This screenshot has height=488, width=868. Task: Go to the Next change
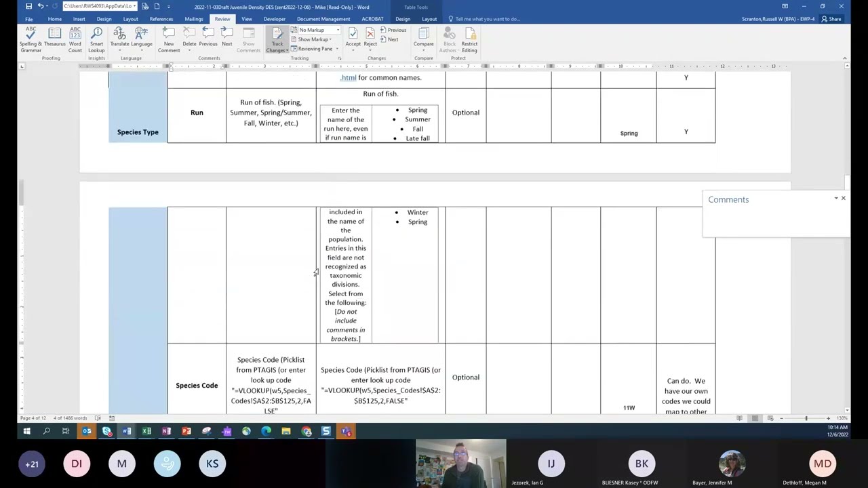coord(393,39)
